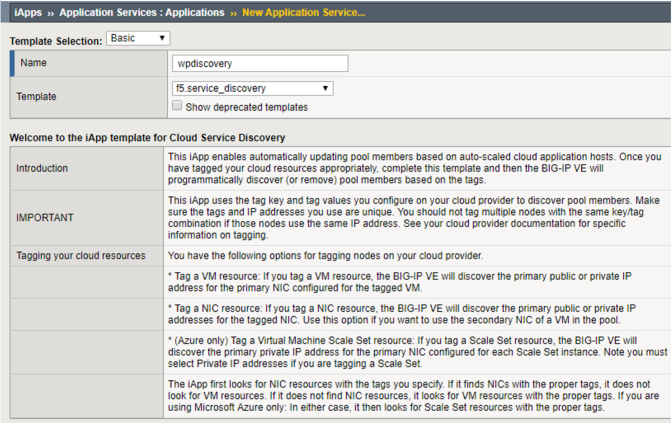This screenshot has width=672, height=423.
Task: Click the Name row label
Action: [x=33, y=63]
